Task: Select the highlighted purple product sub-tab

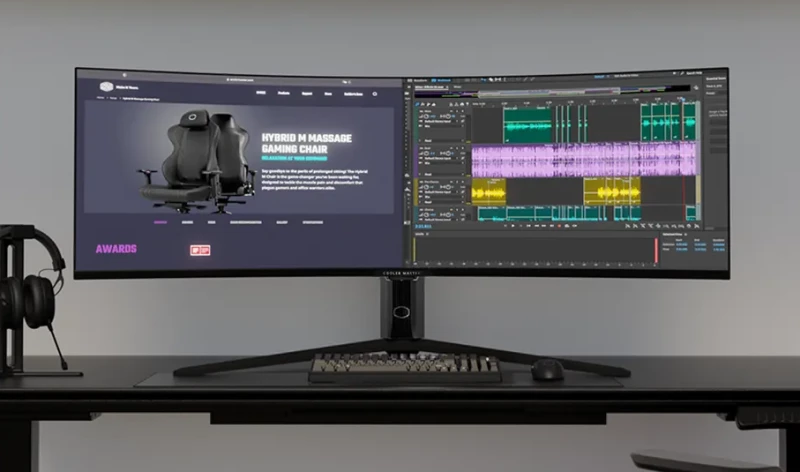Action: point(160,222)
